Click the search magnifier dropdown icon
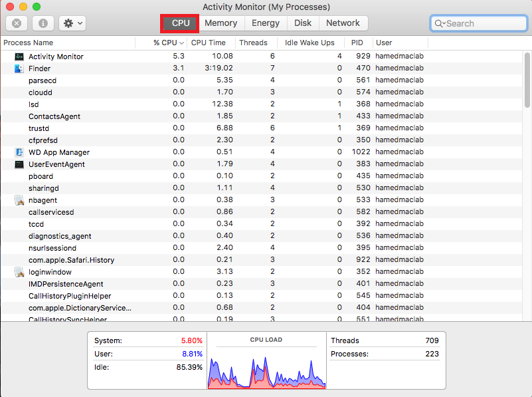The image size is (532, 397). point(440,23)
